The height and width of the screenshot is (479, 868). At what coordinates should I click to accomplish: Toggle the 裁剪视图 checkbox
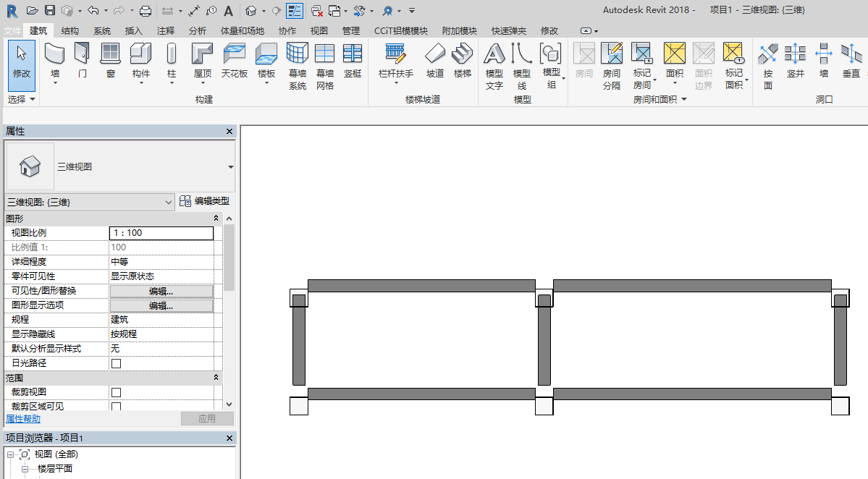[x=117, y=392]
